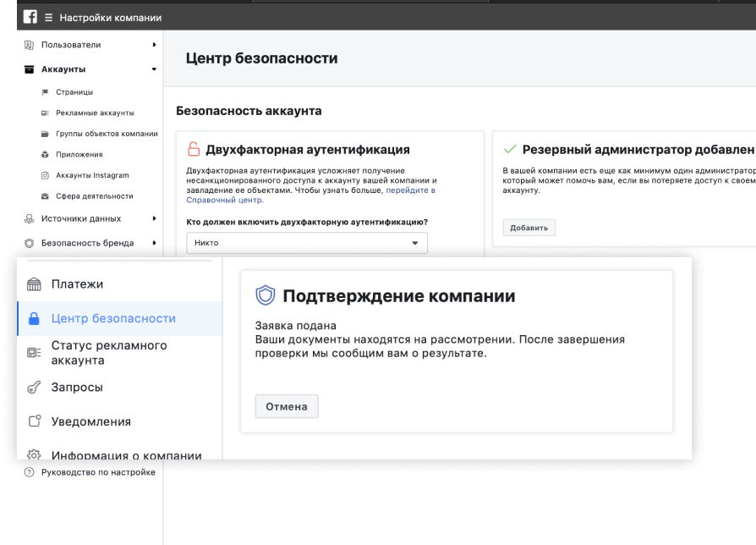756x545 pixels.
Task: Click the Информация о компании gear icon
Action: point(34,455)
